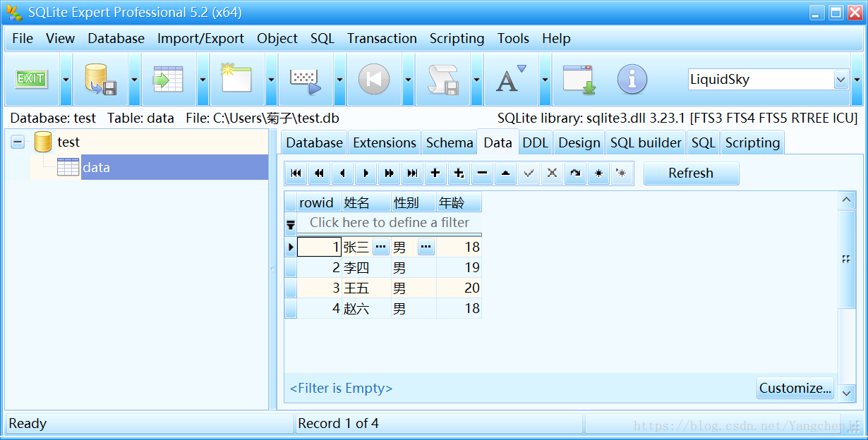Switch to the DDL tab
The height and width of the screenshot is (440, 868).
point(535,142)
